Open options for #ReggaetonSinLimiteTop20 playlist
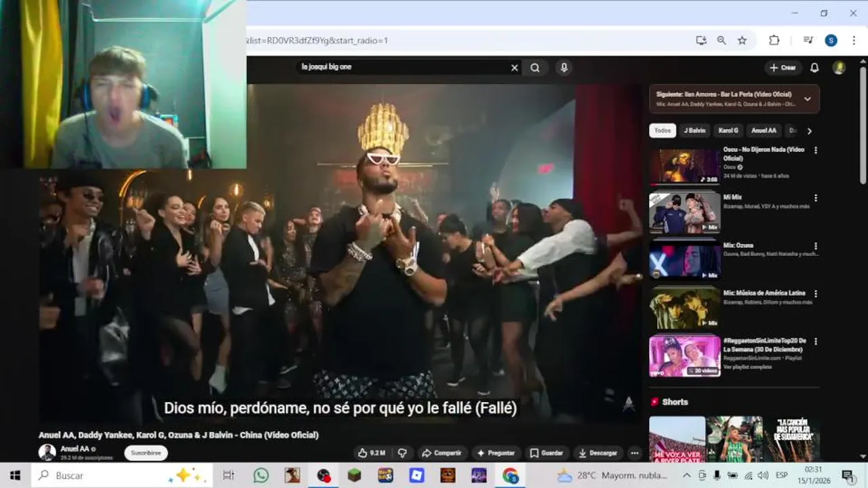The width and height of the screenshot is (868, 488). click(x=816, y=342)
